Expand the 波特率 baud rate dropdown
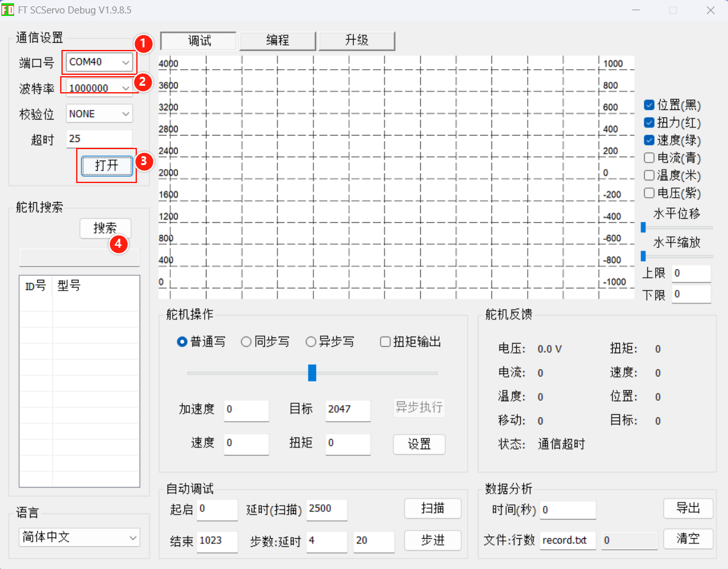 [x=99, y=88]
